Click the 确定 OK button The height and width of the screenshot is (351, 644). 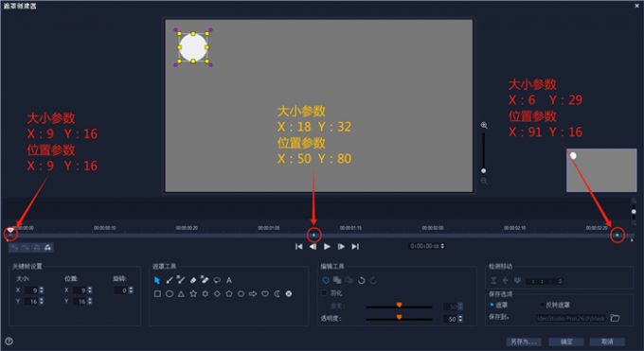566,342
